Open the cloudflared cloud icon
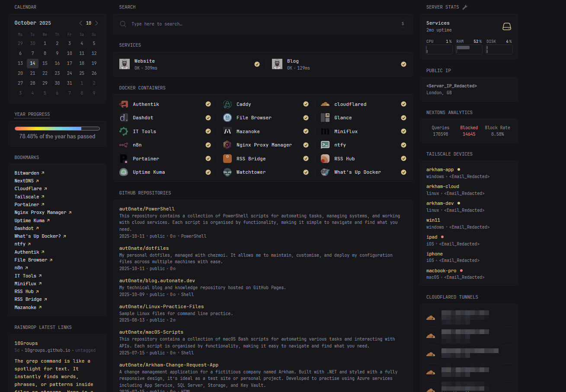The height and width of the screenshot is (392, 566). [x=325, y=104]
